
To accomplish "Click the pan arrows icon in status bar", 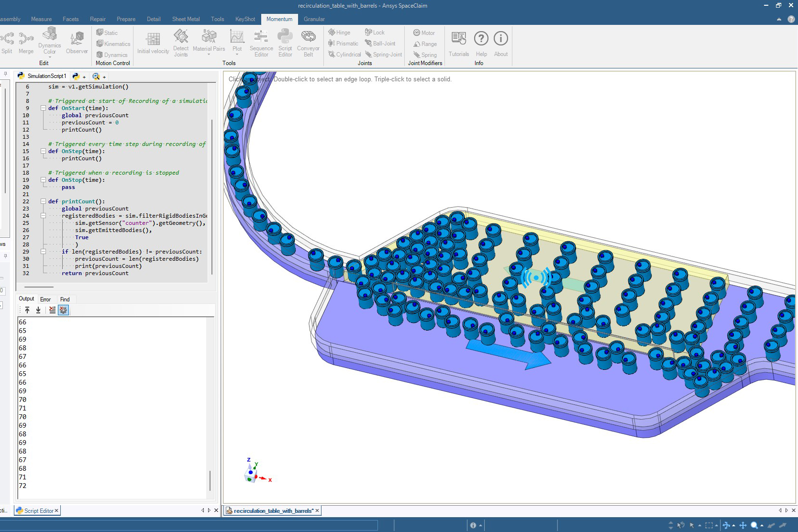I will coord(743,525).
